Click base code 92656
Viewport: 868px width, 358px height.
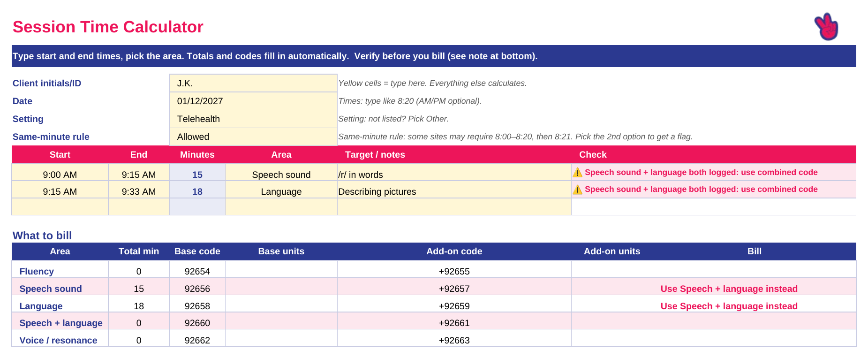pos(197,289)
